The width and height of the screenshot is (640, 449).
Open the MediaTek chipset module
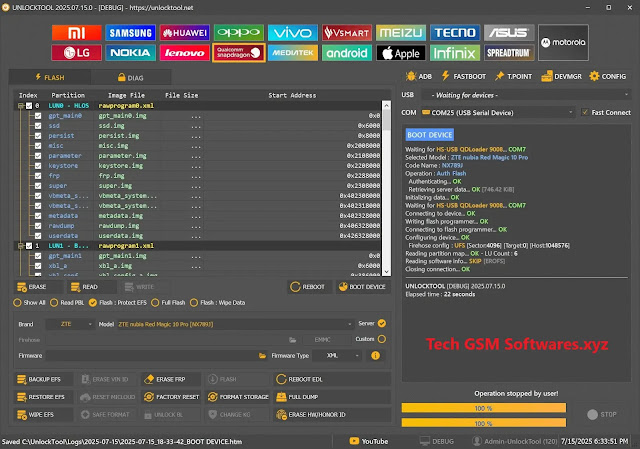[293, 53]
